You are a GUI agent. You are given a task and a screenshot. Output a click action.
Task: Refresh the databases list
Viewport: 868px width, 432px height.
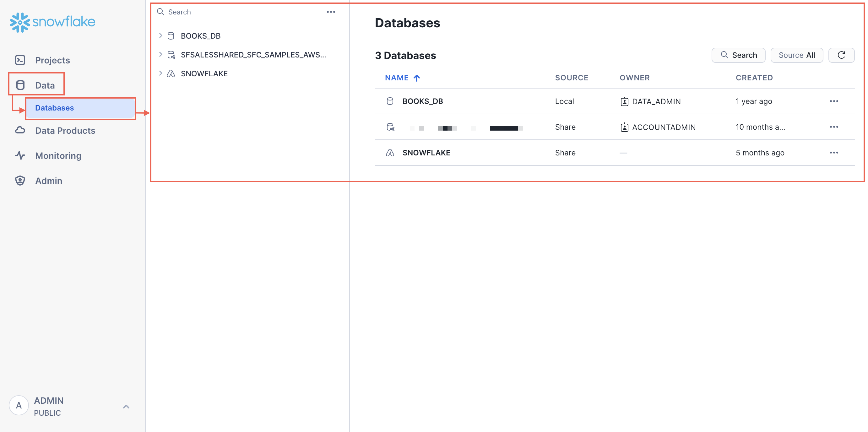(841, 55)
